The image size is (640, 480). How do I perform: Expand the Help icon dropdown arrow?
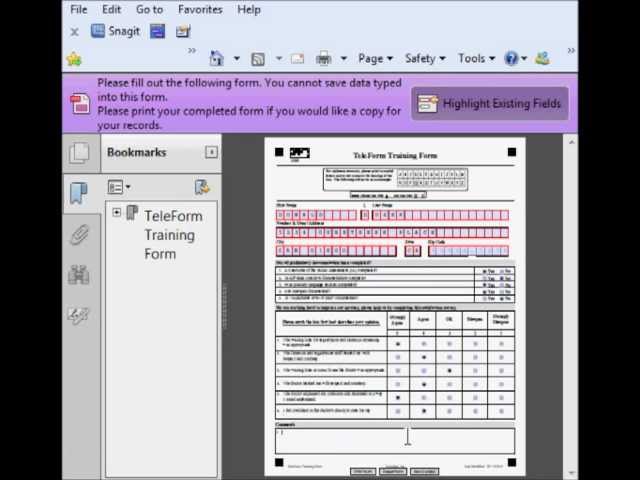[524, 59]
